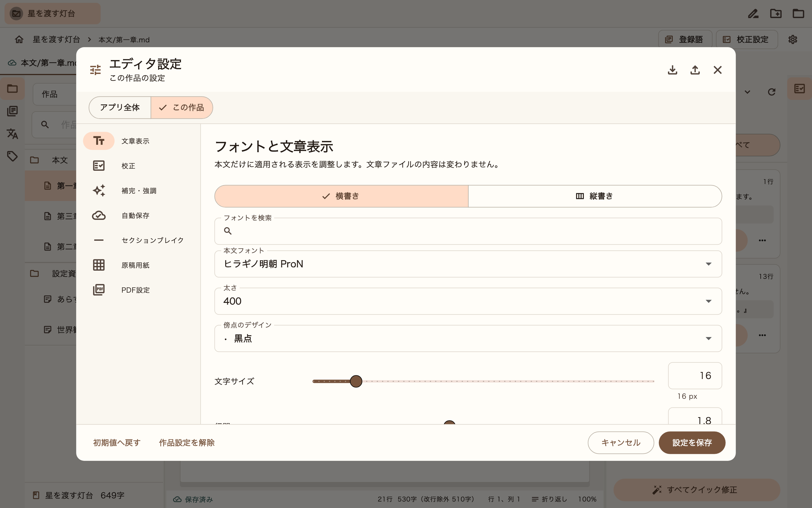
Task: Click 本文/第一章.md in the breadcrumb
Action: tap(124, 40)
